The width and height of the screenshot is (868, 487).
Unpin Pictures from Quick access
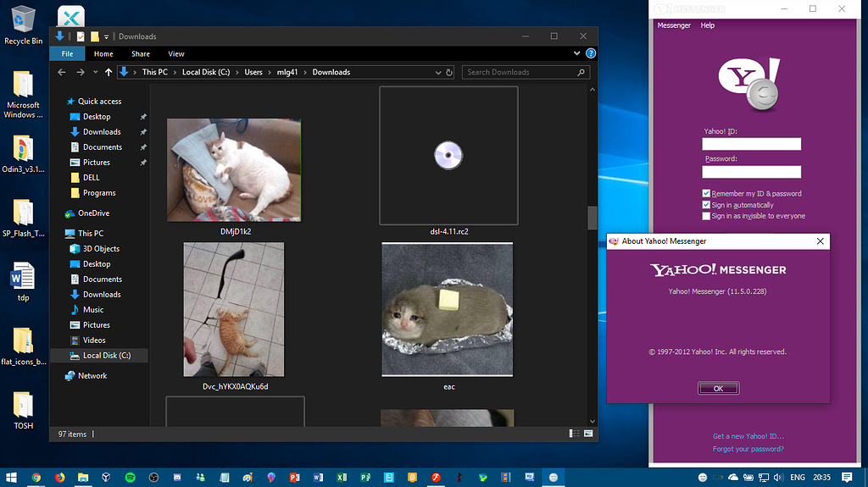tap(143, 162)
